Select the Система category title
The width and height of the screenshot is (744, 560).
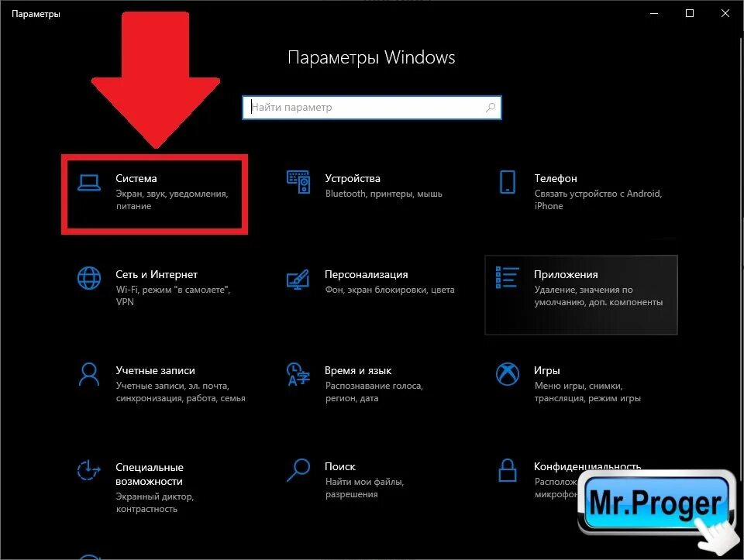(x=136, y=179)
